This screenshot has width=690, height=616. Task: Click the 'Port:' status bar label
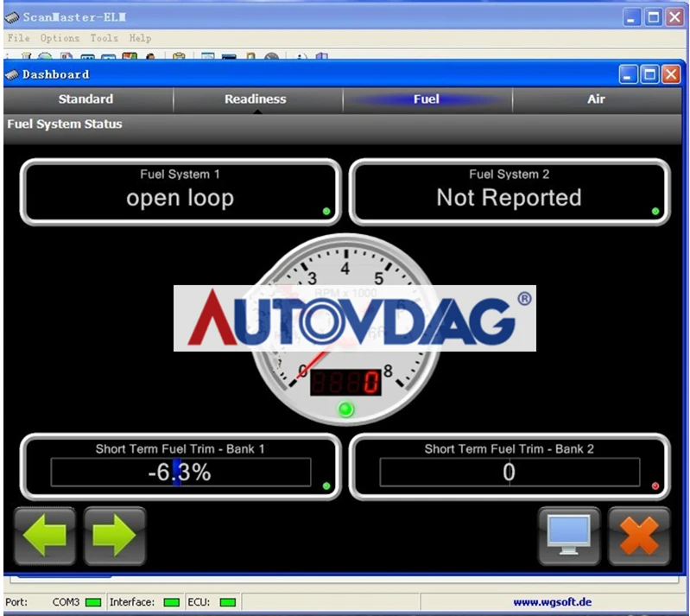16,602
